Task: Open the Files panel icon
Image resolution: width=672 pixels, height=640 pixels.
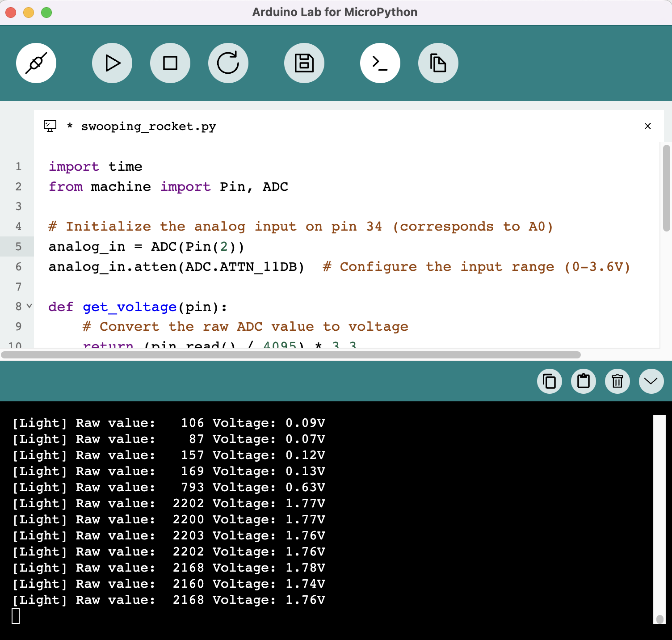Action: pos(438,63)
